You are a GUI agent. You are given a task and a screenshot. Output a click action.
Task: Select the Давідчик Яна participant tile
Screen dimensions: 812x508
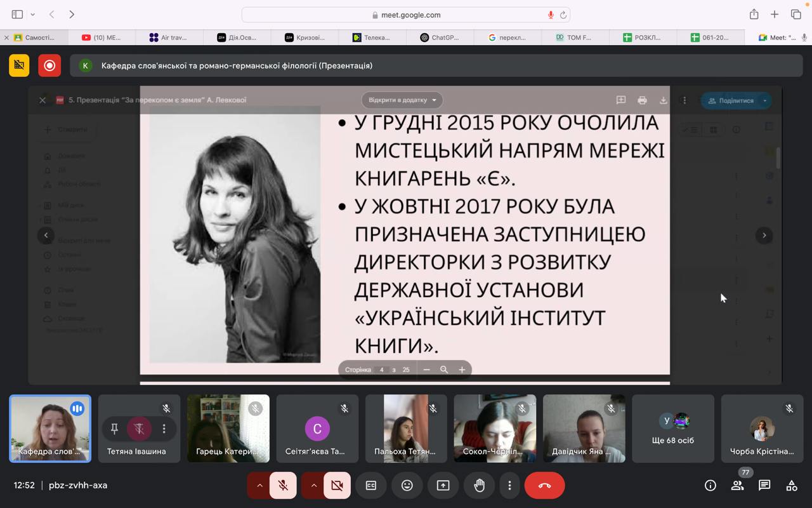tap(584, 429)
